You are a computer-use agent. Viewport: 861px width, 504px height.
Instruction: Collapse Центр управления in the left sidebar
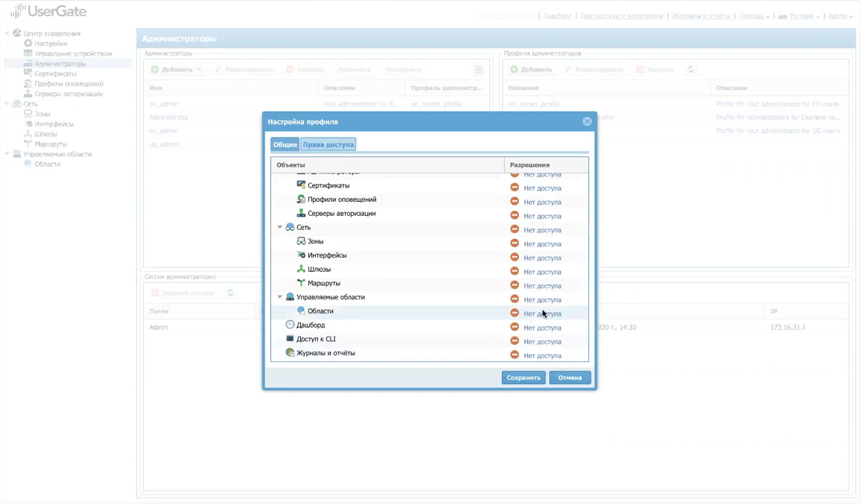(x=7, y=34)
